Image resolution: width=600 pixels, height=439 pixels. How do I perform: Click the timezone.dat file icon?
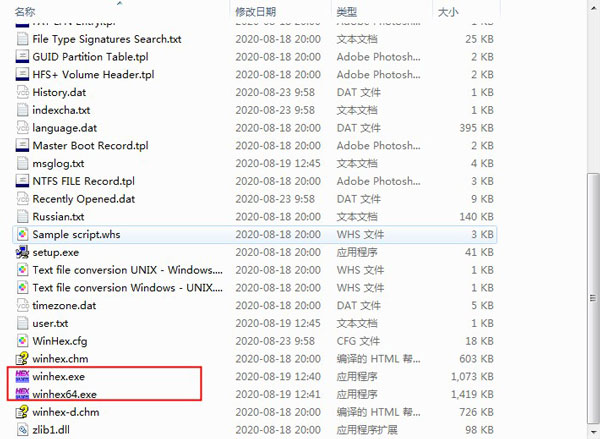click(x=23, y=305)
